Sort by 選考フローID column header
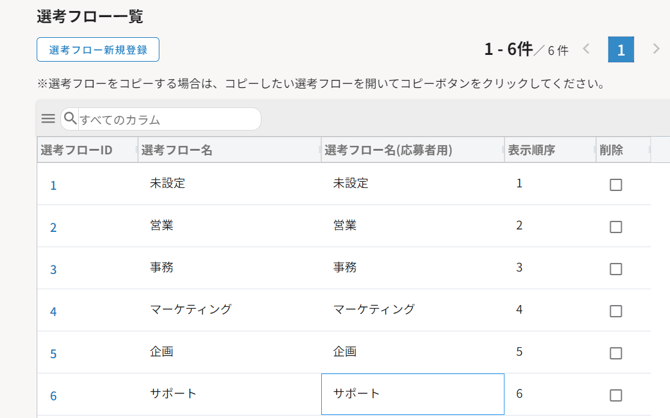The width and height of the screenshot is (670, 418). click(x=76, y=150)
